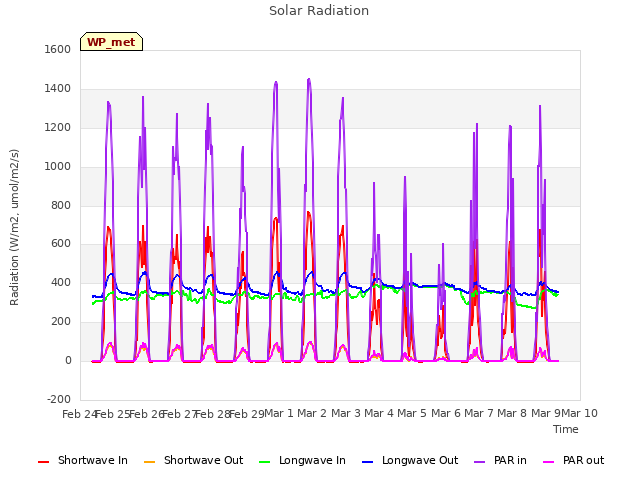Click the 1000 y-axis tick label
Viewport: 640px width, 480px height.
coord(58,167)
